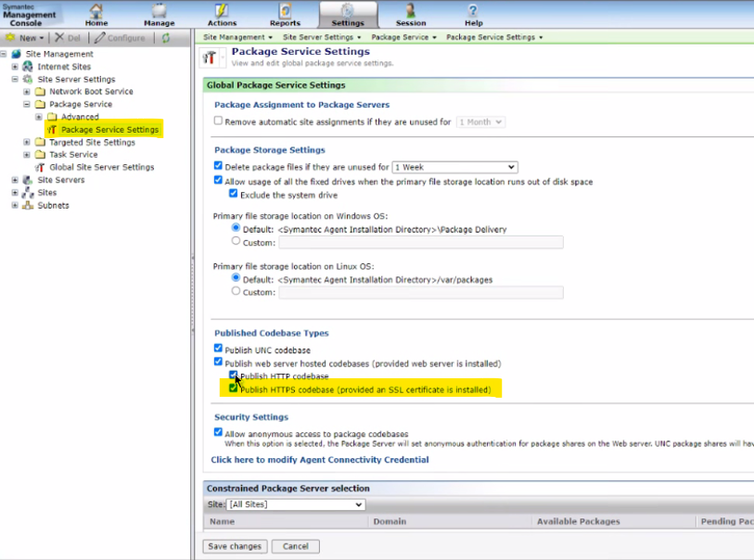Open the Site All Sites dropdown
This screenshot has height=560, width=754.
click(296, 504)
